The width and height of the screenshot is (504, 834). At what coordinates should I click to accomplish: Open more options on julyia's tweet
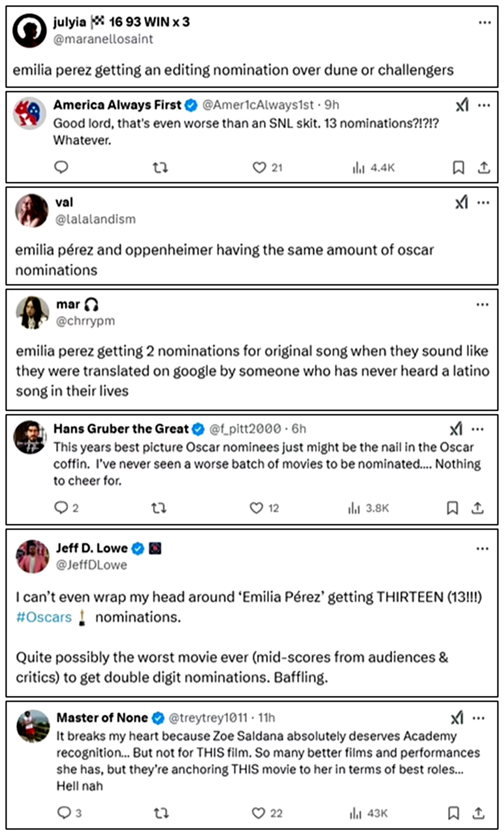[484, 22]
